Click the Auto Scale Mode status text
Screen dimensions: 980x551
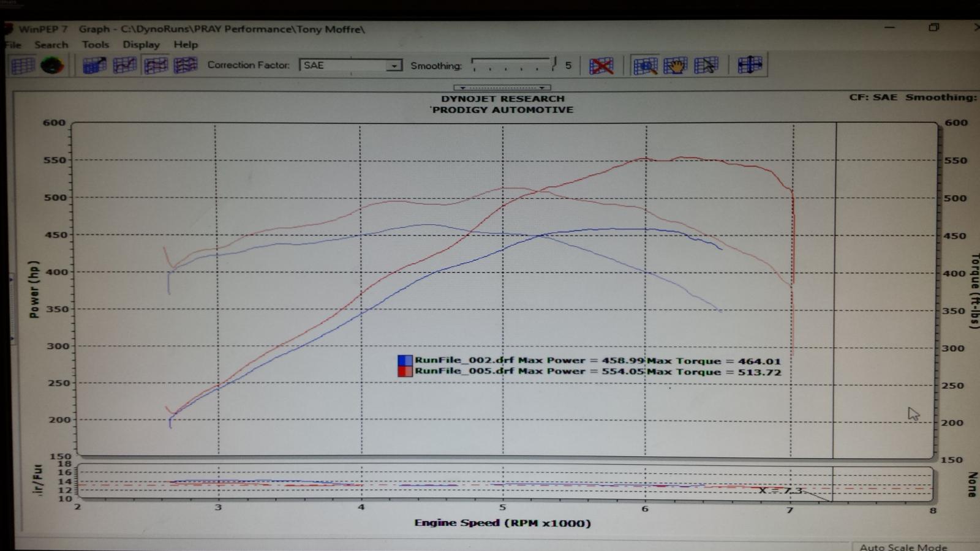(903, 547)
